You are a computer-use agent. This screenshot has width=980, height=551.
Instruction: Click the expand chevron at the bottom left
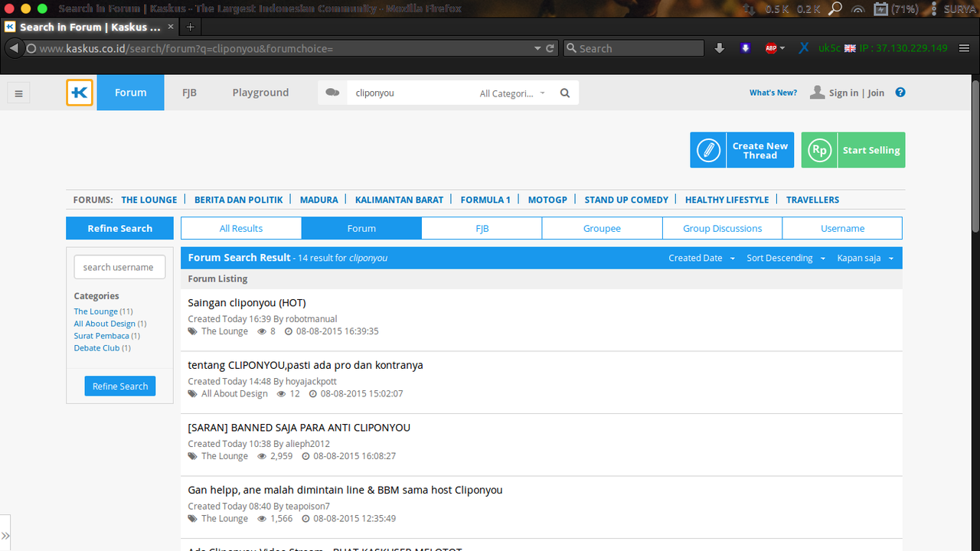click(5, 536)
